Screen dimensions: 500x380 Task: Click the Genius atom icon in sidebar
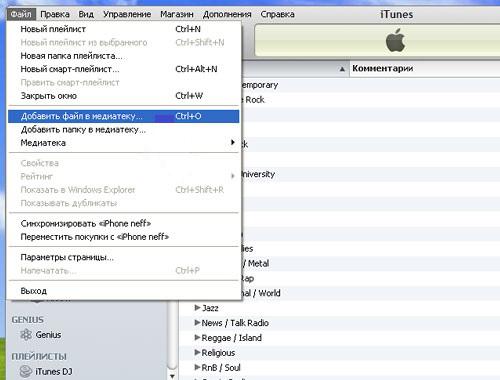click(x=26, y=334)
